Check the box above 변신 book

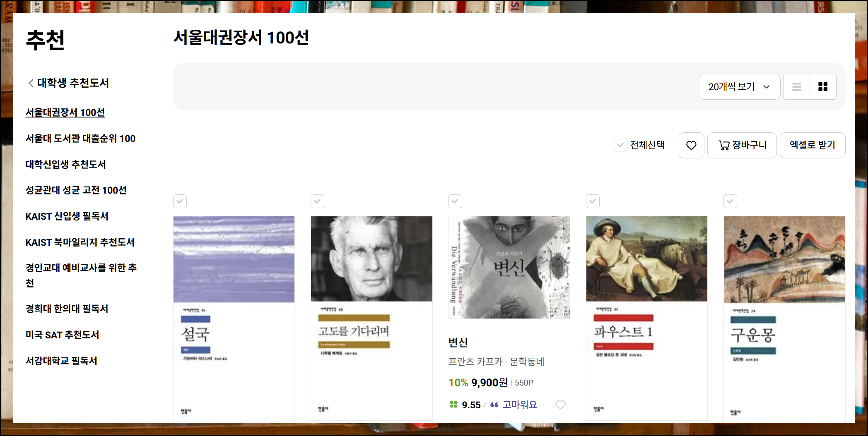(x=455, y=201)
